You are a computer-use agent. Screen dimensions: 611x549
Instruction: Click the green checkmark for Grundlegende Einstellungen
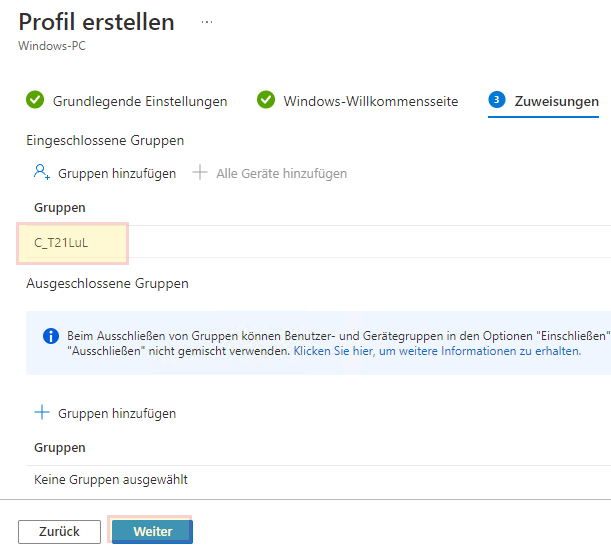pos(35,100)
